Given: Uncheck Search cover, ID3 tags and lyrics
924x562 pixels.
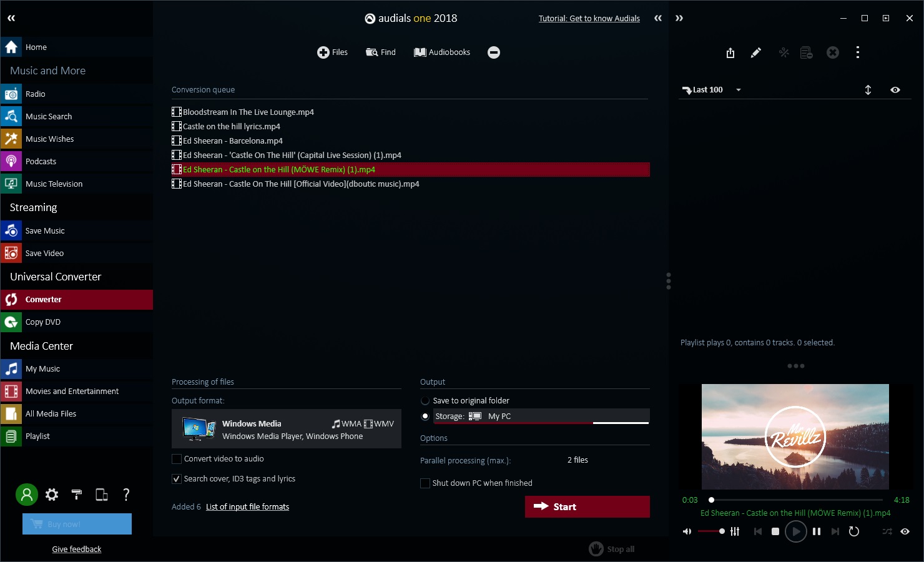Looking at the screenshot, I should 177,479.
